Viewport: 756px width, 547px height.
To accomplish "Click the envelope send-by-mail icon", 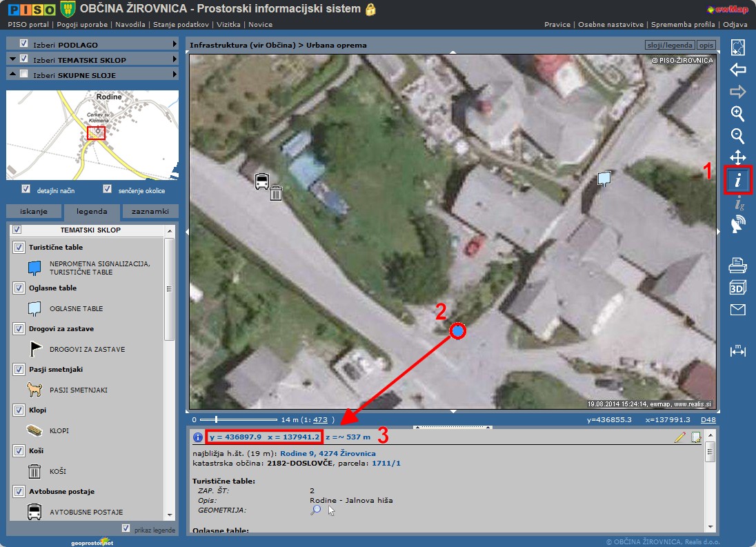I will (737, 310).
